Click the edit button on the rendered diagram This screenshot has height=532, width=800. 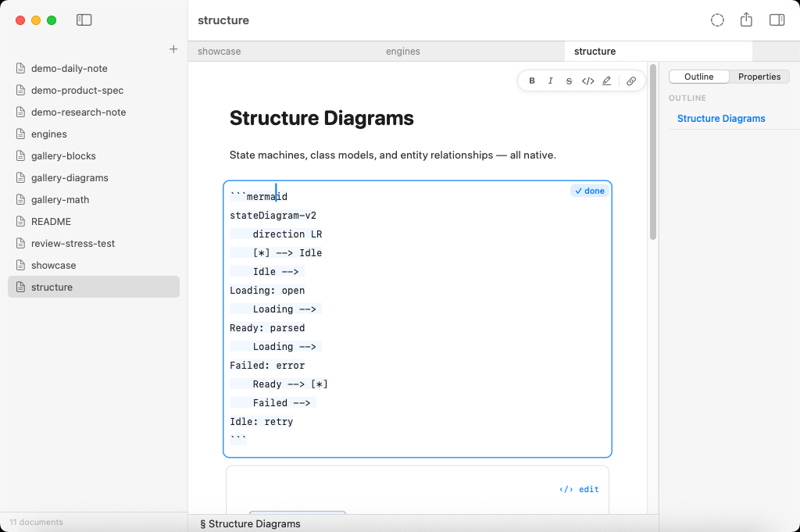click(x=579, y=489)
